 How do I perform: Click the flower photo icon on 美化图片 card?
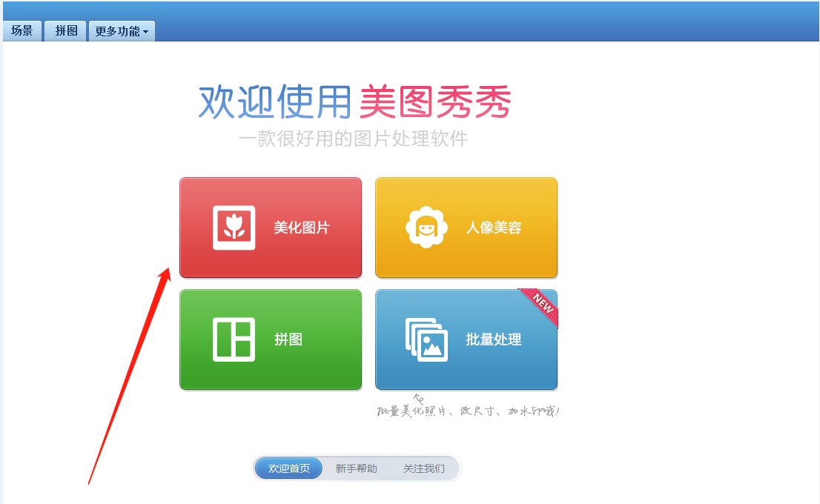click(x=234, y=228)
